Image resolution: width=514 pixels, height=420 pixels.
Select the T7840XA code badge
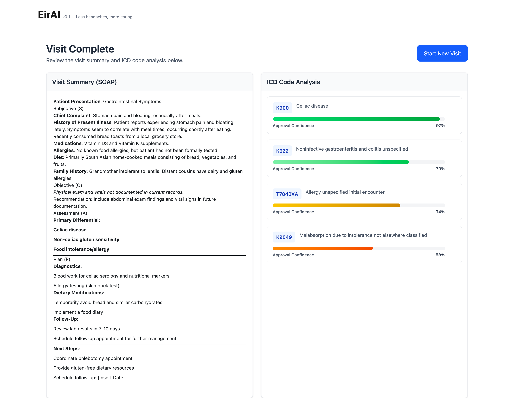[287, 194]
